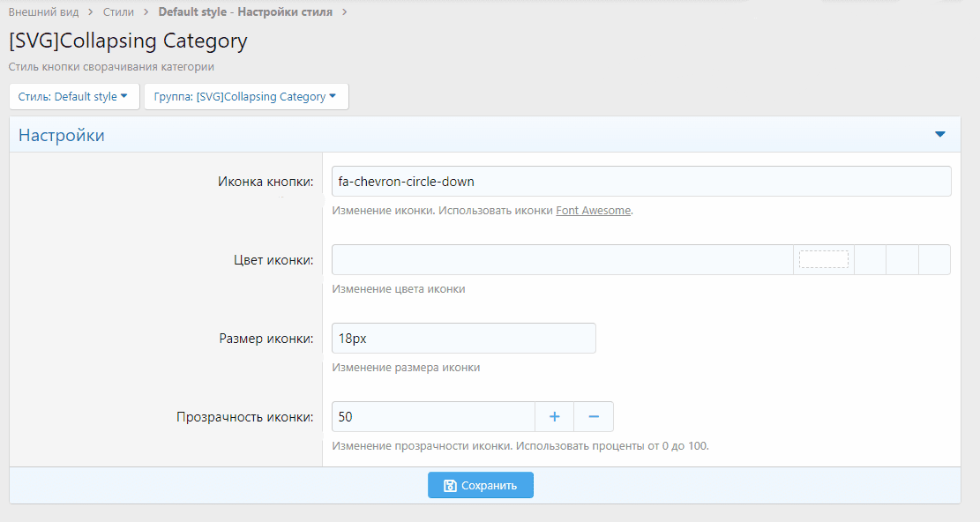This screenshot has width=980, height=522.
Task: Click the Цвет иконки field label
Action: (269, 260)
